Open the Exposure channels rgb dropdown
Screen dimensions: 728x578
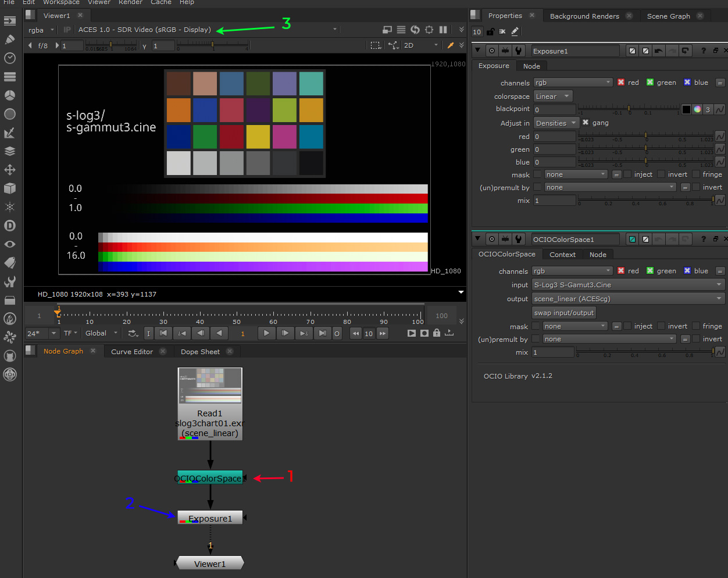coord(573,83)
